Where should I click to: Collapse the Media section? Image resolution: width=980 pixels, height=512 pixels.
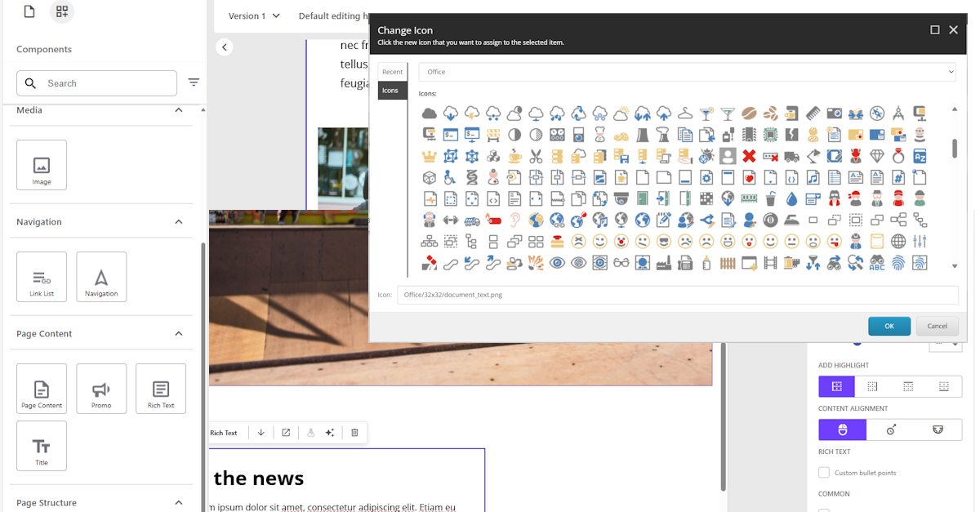tap(179, 110)
